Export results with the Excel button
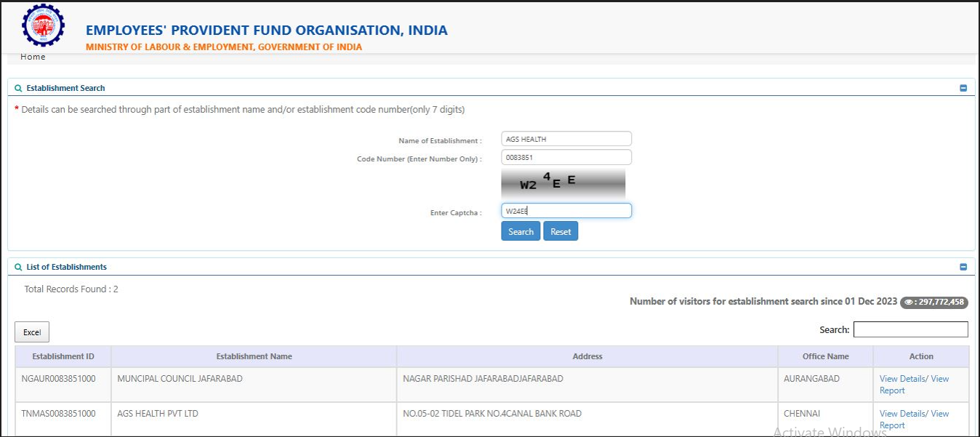980x437 pixels. [32, 332]
